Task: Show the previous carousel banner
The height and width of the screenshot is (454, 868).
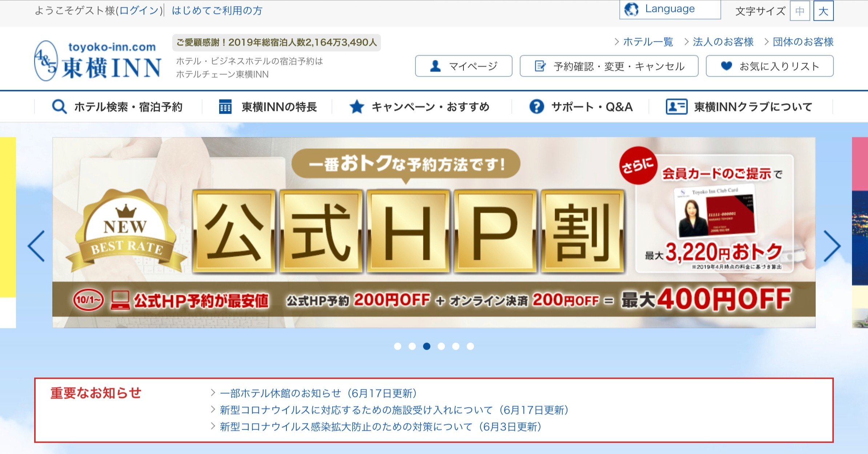Action: pyautogui.click(x=36, y=246)
